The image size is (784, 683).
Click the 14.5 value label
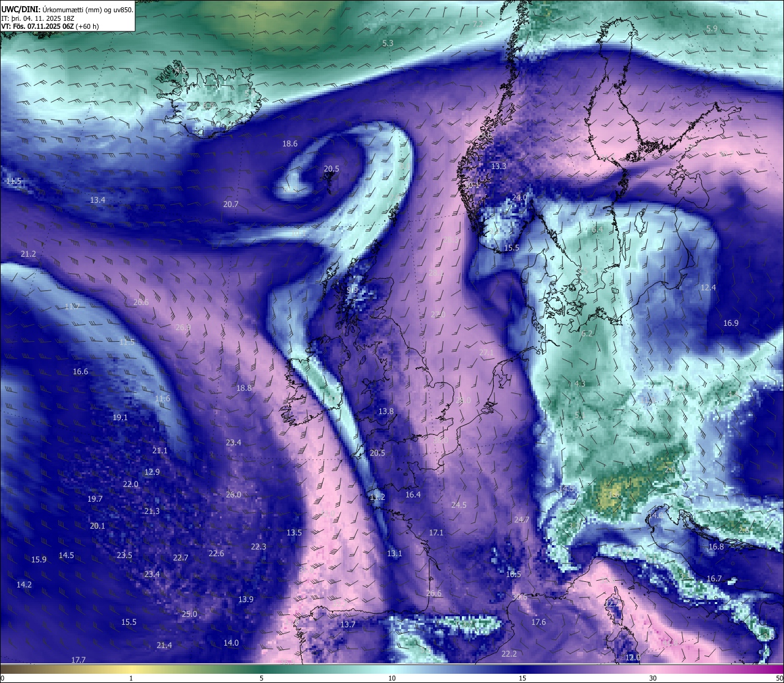pos(66,556)
